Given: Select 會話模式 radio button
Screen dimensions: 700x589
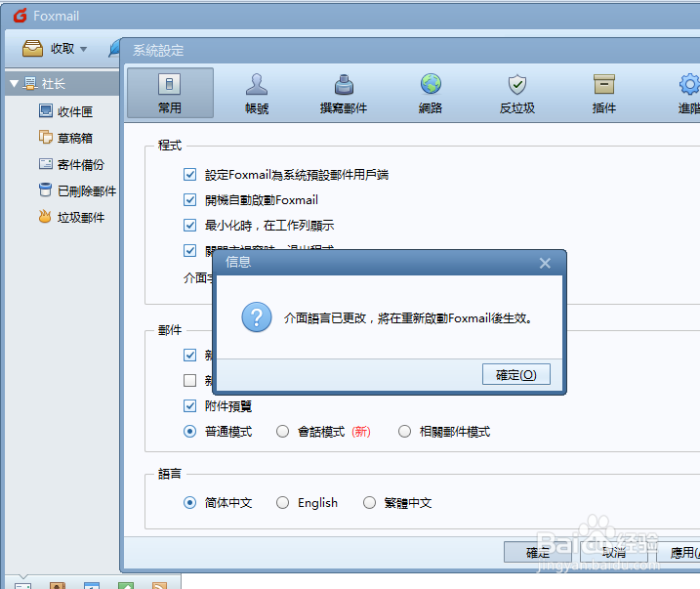Looking at the screenshot, I should coord(282,432).
